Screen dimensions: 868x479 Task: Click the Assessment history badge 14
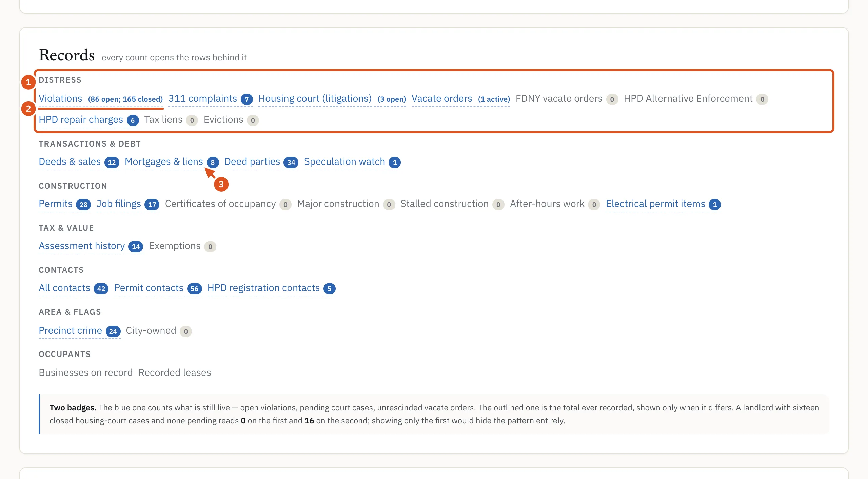pos(136,247)
